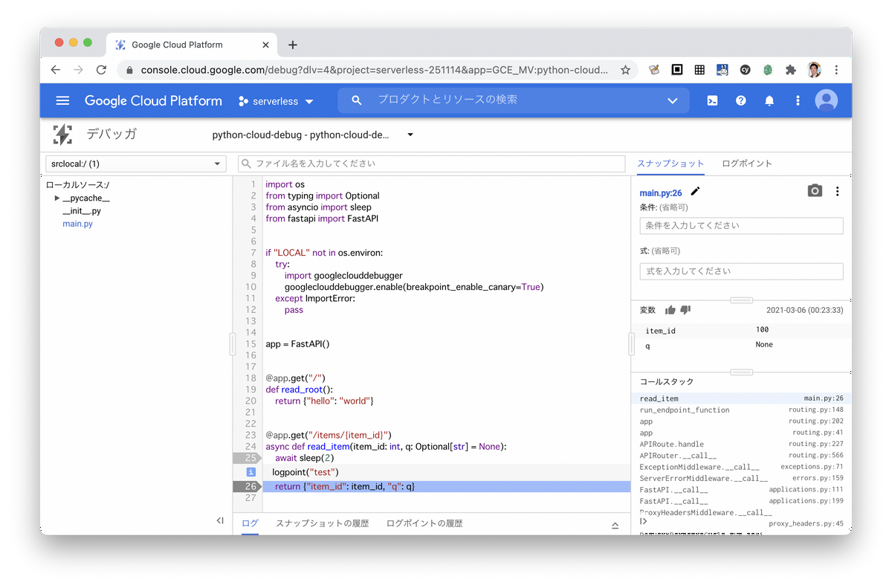Expand the __pycache__ folder

(x=57, y=198)
